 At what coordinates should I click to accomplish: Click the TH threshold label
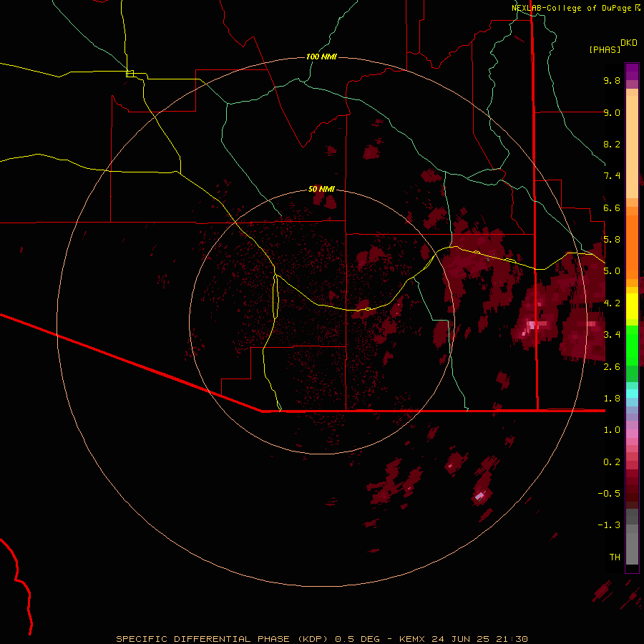tap(615, 557)
